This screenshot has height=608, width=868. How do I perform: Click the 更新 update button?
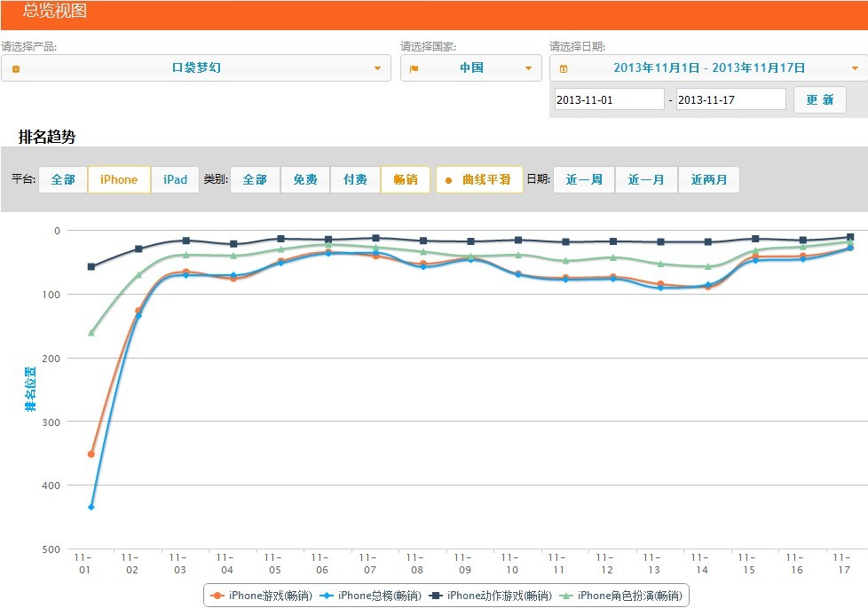(820, 99)
